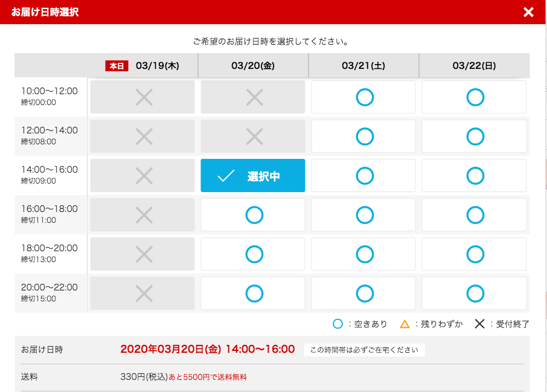Pick 03/22 (Sun) 14:00–16:00 slot
The height and width of the screenshot is (392, 547).
[x=475, y=176]
